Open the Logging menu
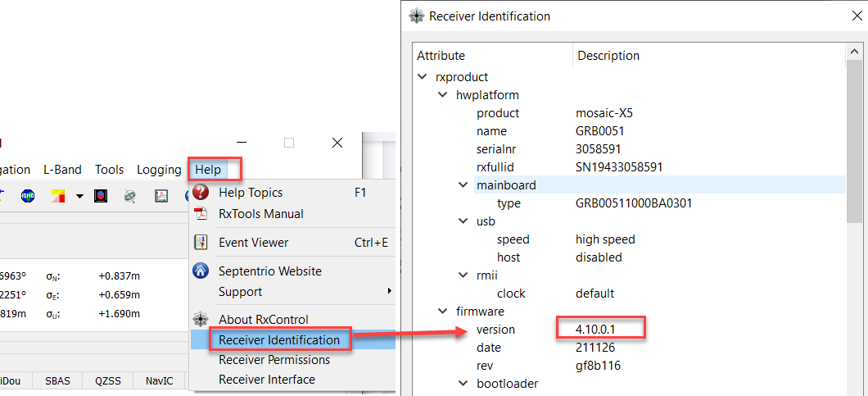The image size is (868, 396). [159, 170]
